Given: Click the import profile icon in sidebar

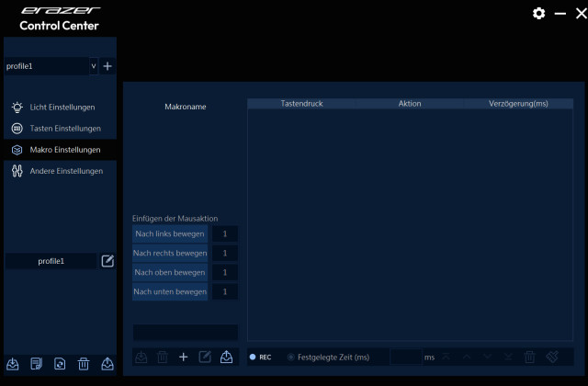Looking at the screenshot, I should pos(13,364).
